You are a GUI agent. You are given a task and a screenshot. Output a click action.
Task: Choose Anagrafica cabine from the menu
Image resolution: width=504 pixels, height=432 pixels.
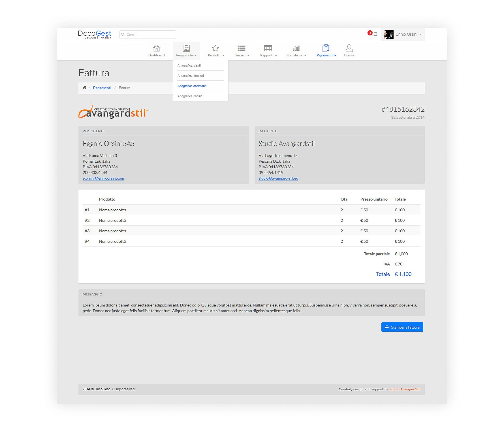(x=190, y=96)
